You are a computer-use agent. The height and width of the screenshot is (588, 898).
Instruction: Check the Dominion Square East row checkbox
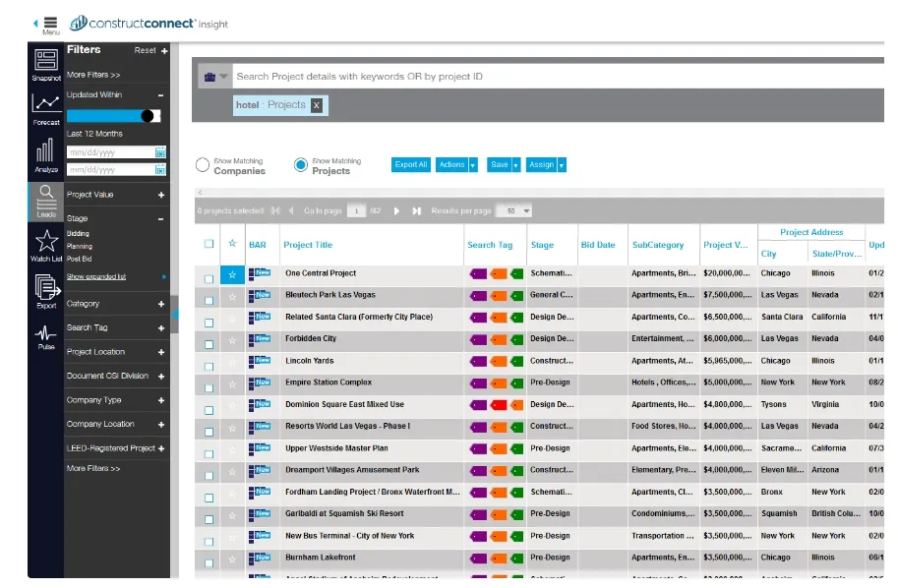[x=210, y=410]
